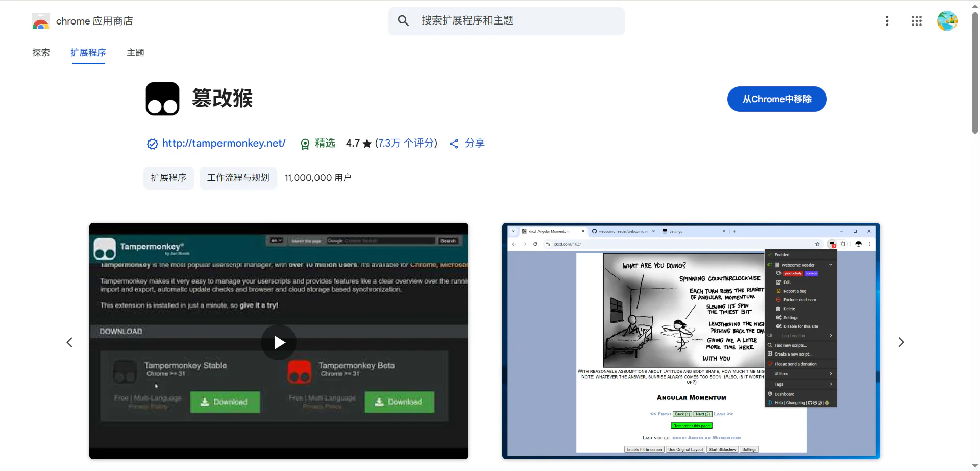Play the Tampermonkey promo video
980x471 pixels.
[x=279, y=342]
